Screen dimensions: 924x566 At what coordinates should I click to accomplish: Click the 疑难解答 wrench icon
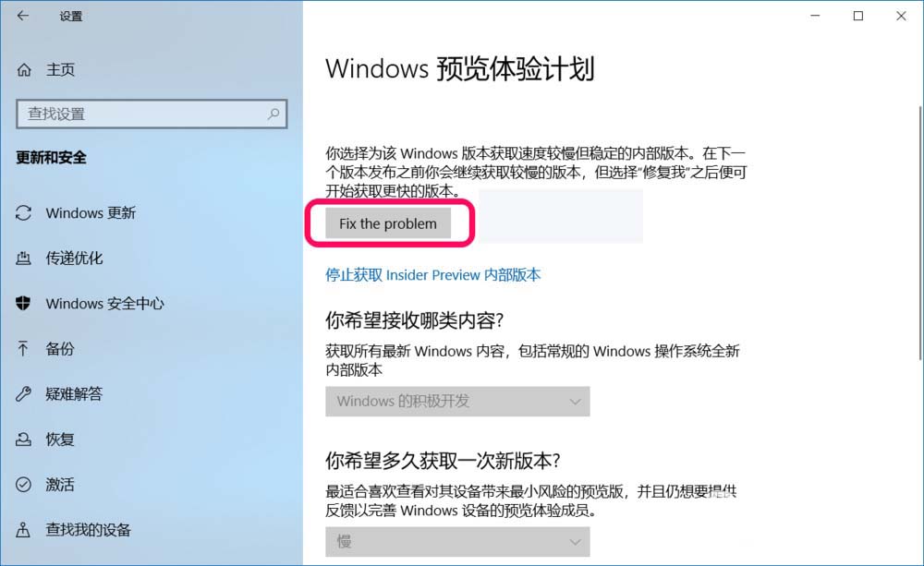24,393
